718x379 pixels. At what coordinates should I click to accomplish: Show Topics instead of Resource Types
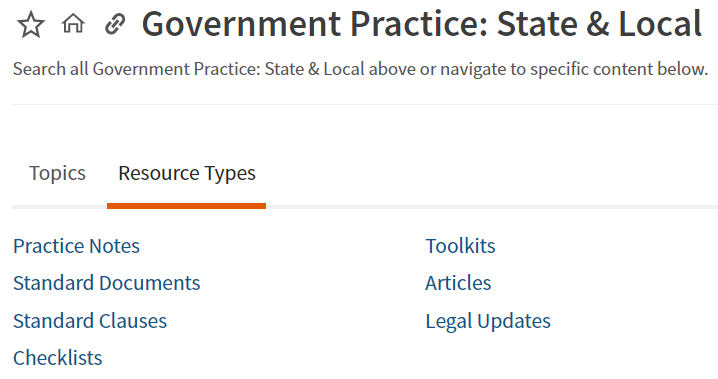tap(57, 173)
